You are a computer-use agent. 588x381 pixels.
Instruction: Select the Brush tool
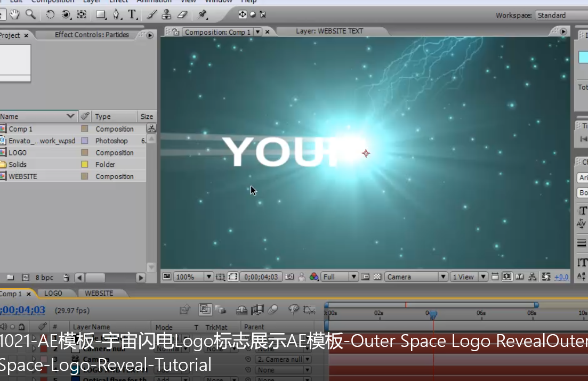[151, 14]
